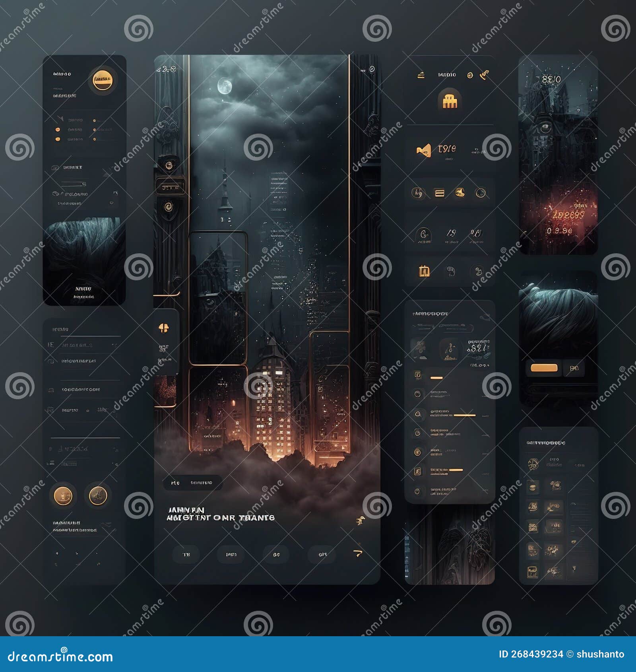Open the hamburger menu on the right dashboard panel
The width and height of the screenshot is (636, 672).
coord(421,75)
